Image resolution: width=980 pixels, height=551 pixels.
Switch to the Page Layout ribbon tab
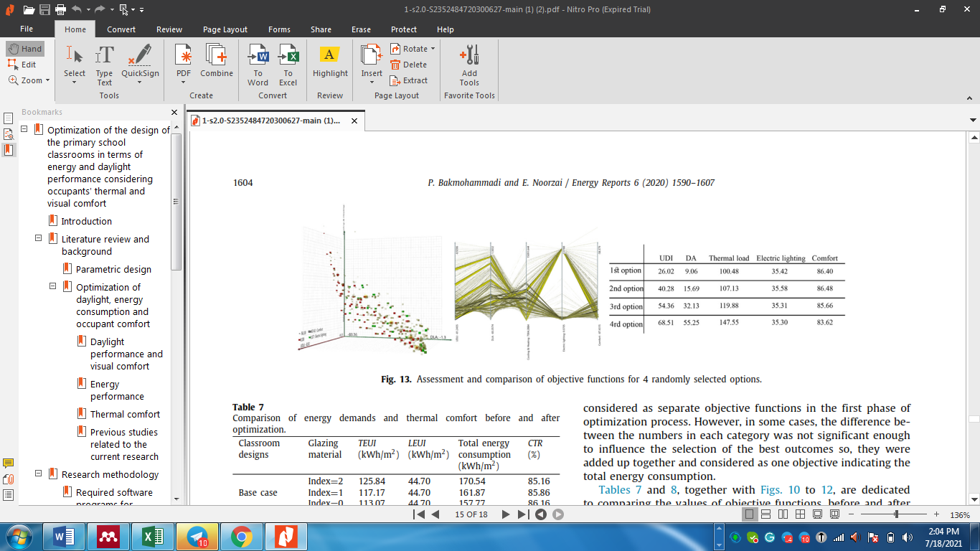point(225,29)
